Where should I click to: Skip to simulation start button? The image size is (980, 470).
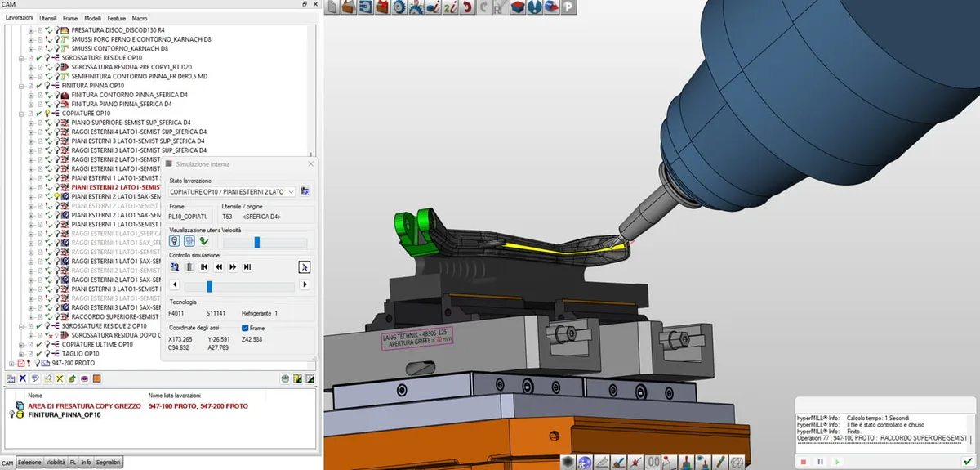coord(204,266)
